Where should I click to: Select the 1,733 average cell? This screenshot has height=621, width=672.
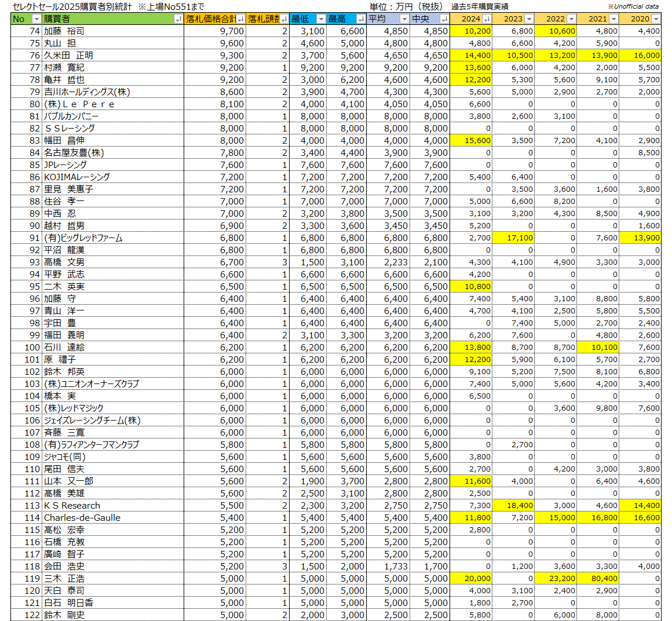388,567
